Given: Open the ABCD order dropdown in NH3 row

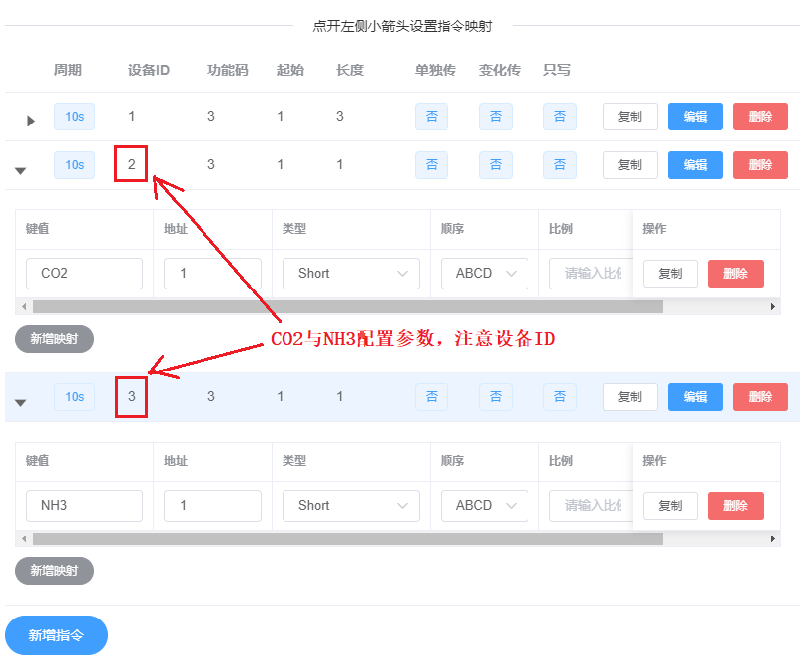Looking at the screenshot, I should pyautogui.click(x=484, y=506).
